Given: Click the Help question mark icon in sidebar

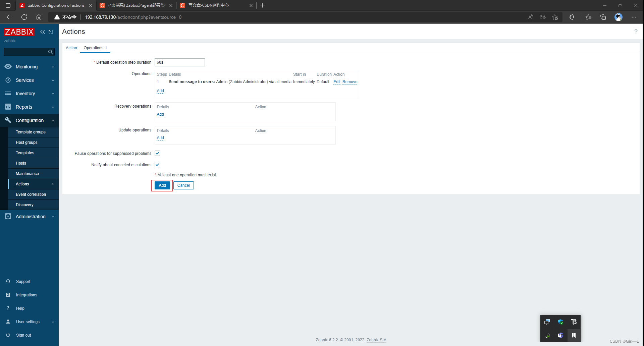Looking at the screenshot, I should click(x=8, y=308).
